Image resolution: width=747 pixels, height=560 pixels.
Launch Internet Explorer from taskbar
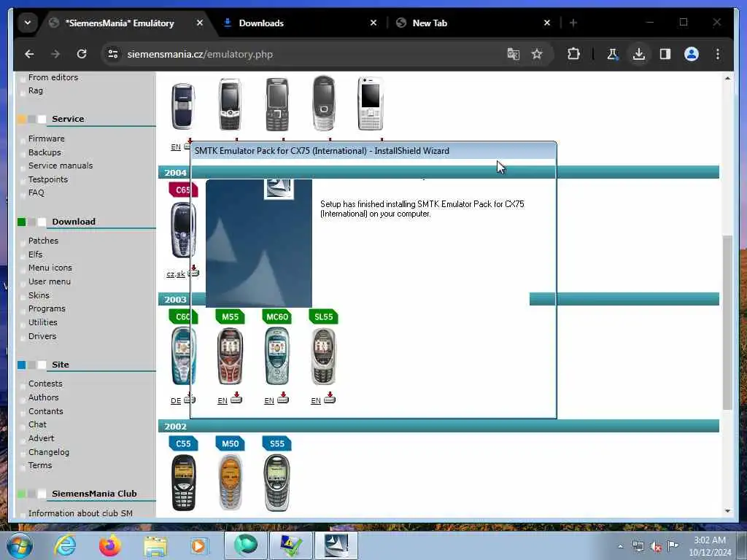point(65,545)
